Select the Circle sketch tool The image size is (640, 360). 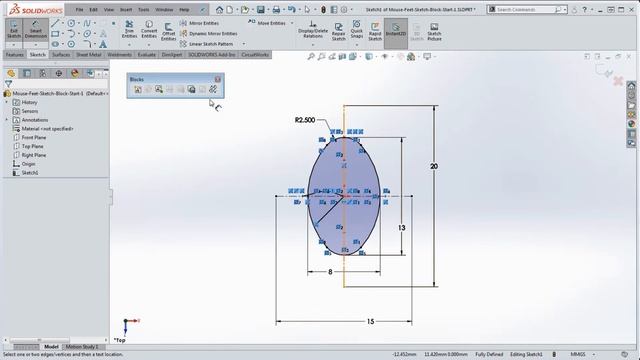71,24
